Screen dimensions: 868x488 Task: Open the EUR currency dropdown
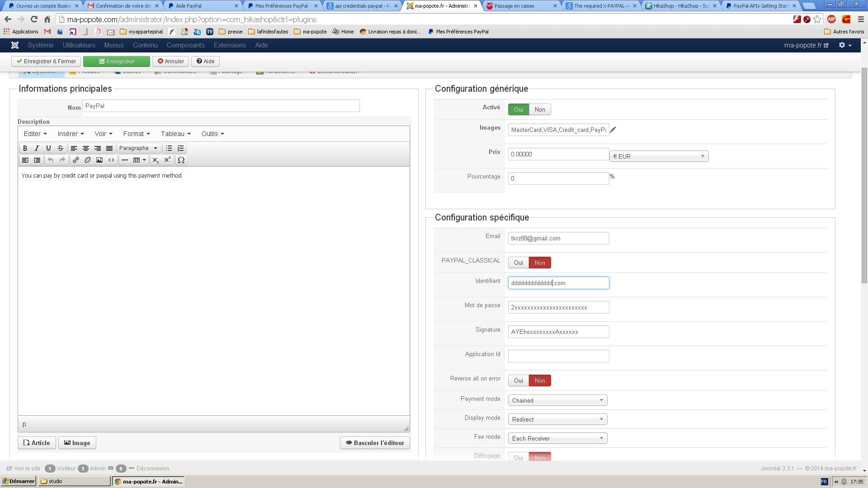coord(658,156)
